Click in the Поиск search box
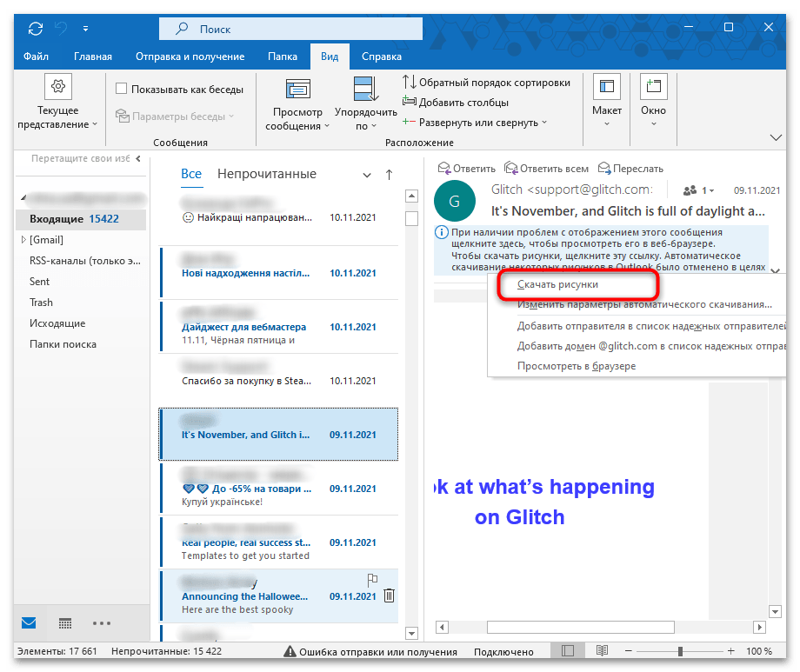Viewport: 800px width, 672px height. pos(290,29)
